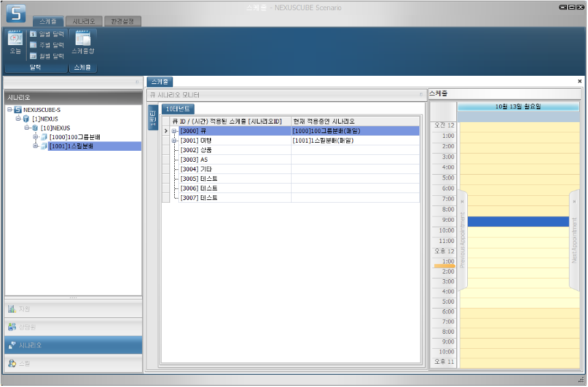
Task: Click the 스케줄 calendar panel header
Action: point(505,94)
